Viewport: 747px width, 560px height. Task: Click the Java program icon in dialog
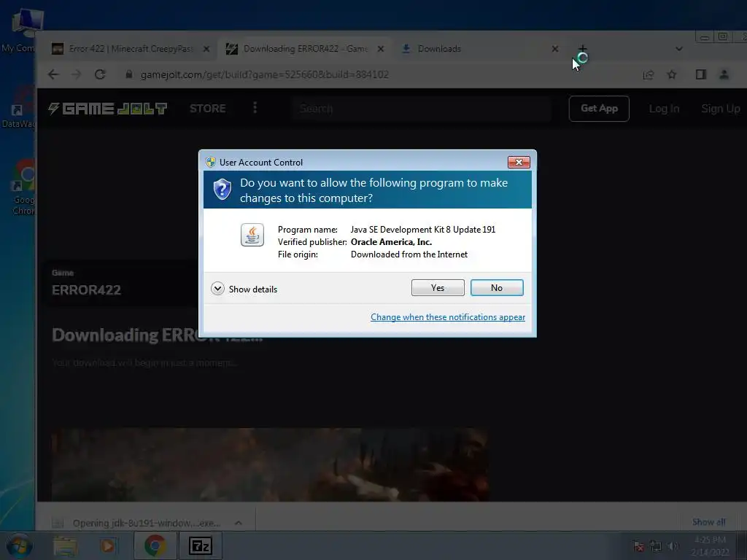pyautogui.click(x=252, y=235)
